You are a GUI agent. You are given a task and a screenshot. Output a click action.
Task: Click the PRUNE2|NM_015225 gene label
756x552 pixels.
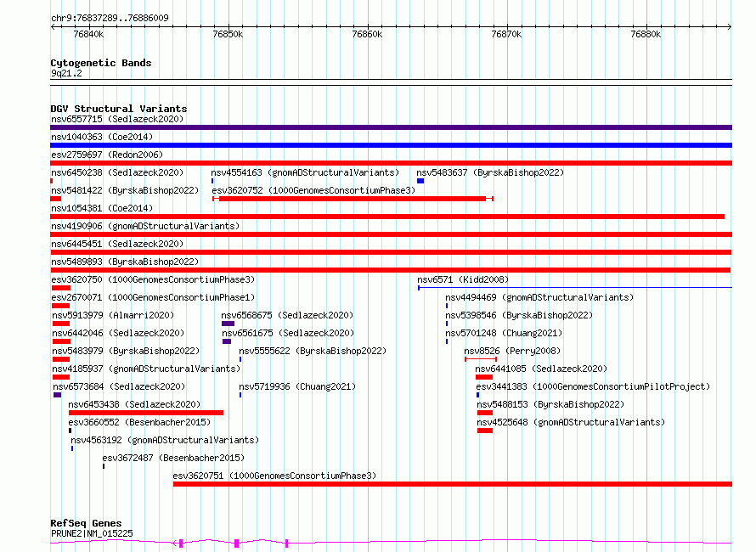[92, 533]
